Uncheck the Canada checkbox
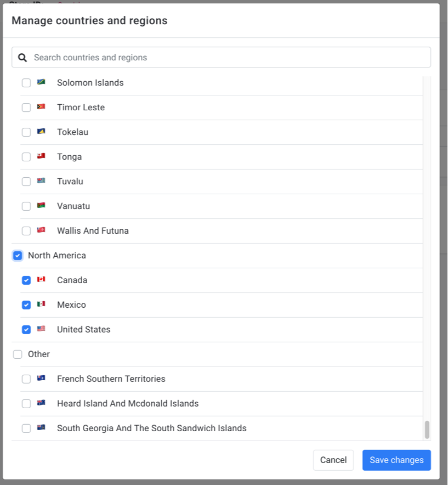The height and width of the screenshot is (485, 448). coord(26,280)
